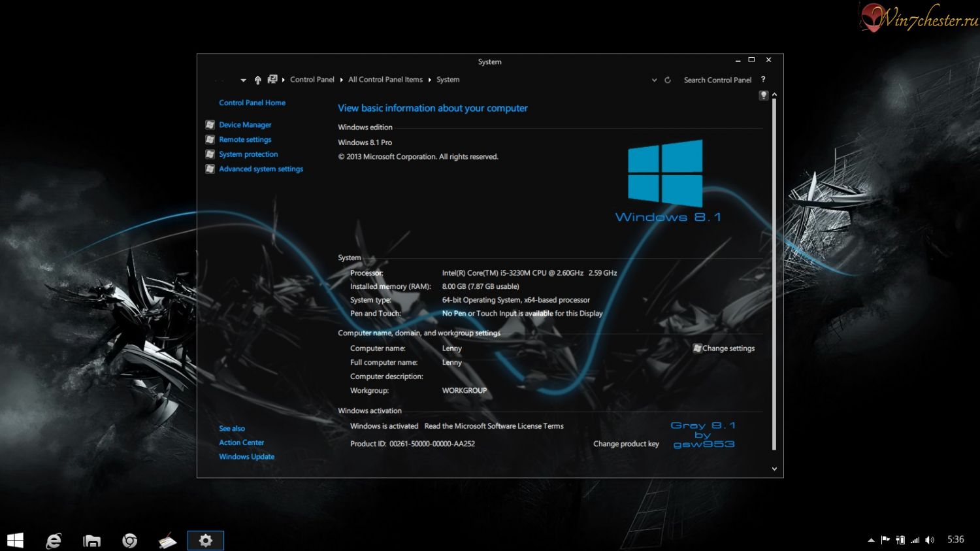Image resolution: width=980 pixels, height=551 pixels.
Task: Open File Explorer from taskbar
Action: (x=91, y=541)
